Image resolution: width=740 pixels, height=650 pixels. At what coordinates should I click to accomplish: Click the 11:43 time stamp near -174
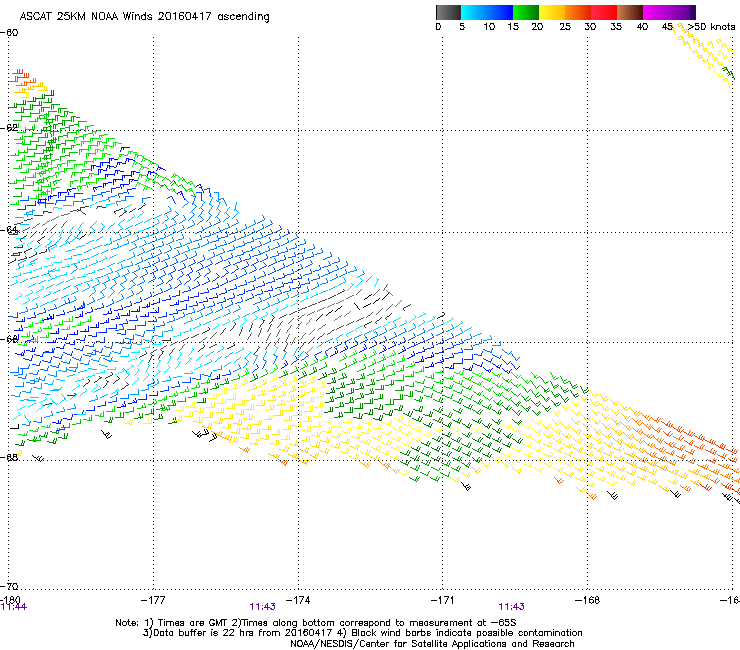(262, 607)
